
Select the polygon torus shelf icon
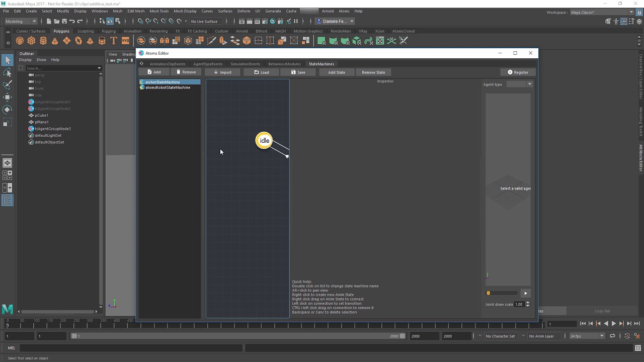pos(78,41)
